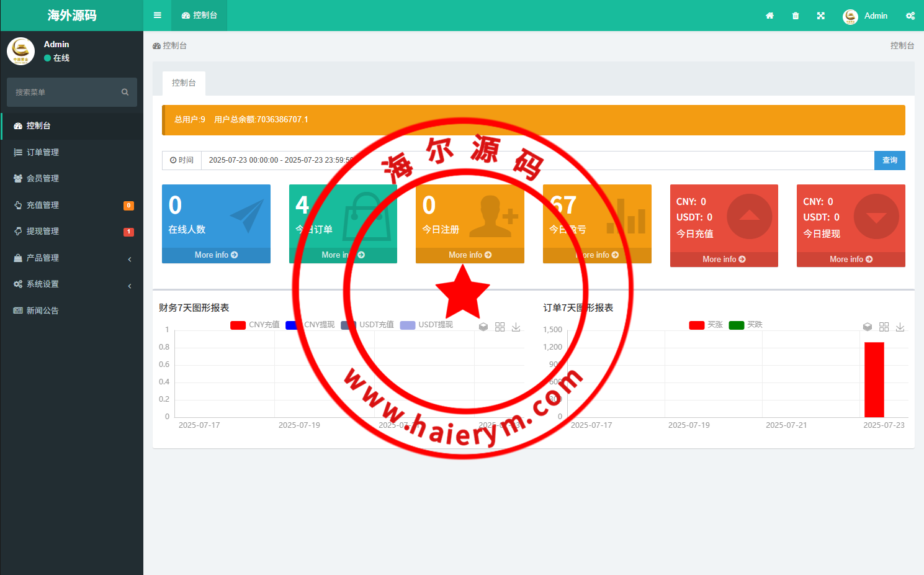Click More info under 今日充值
Viewport: 924px width, 575px height.
point(724,259)
